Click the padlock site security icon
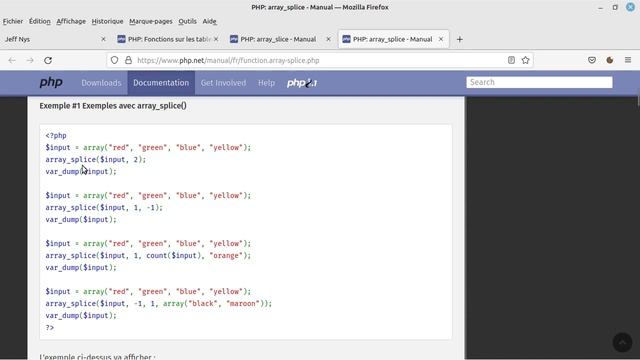Viewport: 640px width, 360px height. (128, 60)
